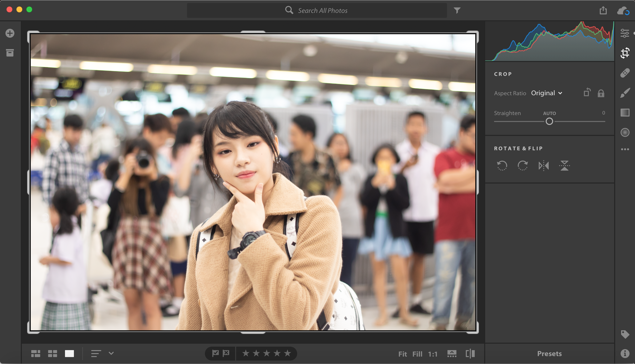This screenshot has width=635, height=364.
Task: Rate the photo five stars
Action: click(287, 353)
